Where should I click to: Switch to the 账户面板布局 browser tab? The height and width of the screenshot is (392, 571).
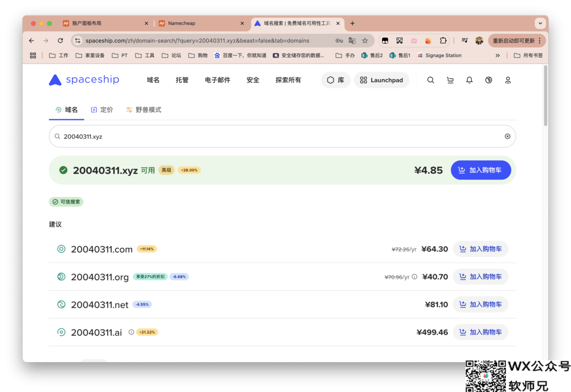[106, 23]
